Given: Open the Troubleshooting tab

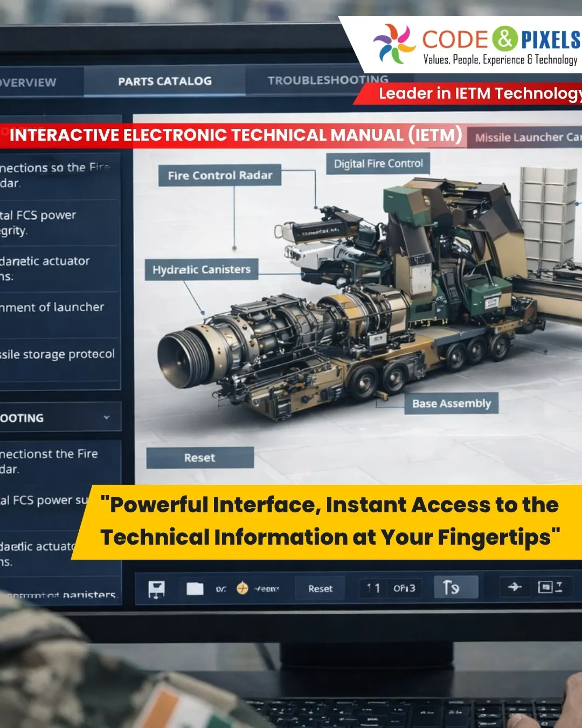Looking at the screenshot, I should pyautogui.click(x=327, y=80).
